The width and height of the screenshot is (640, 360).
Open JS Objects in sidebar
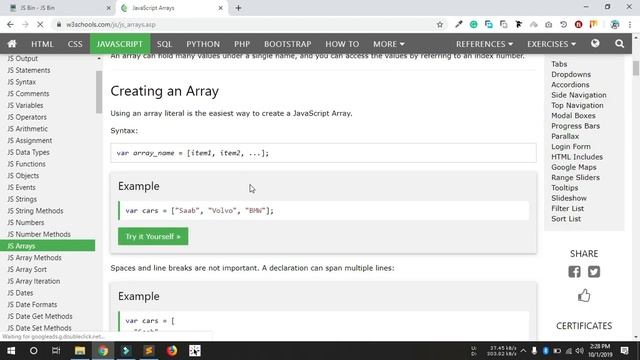click(23, 176)
